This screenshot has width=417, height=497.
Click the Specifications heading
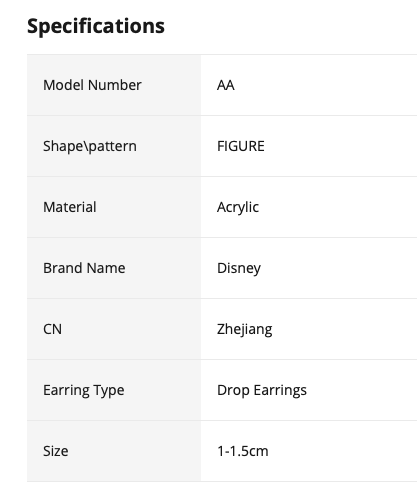(96, 26)
